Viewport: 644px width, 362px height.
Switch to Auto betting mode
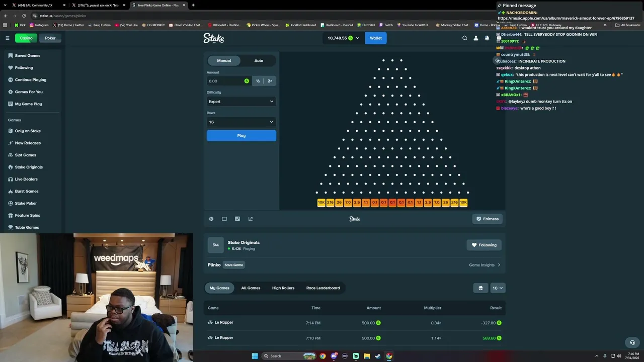point(259,61)
